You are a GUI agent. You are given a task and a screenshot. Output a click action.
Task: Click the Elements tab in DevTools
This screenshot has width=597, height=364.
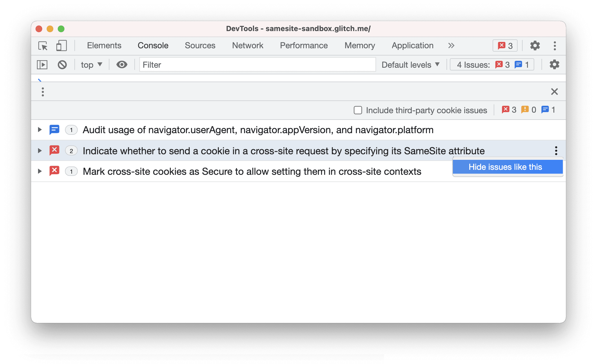click(104, 45)
